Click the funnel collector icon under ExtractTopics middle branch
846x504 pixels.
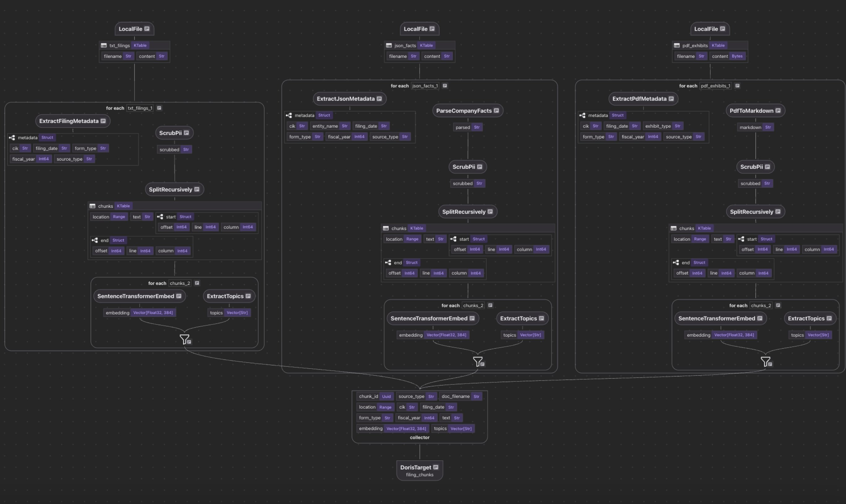tap(478, 362)
